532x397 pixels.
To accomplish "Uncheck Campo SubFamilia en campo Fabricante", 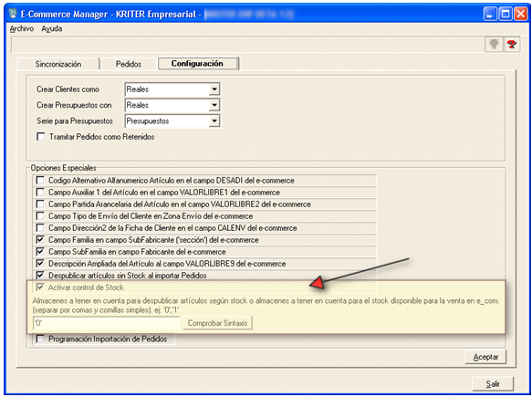I will click(x=40, y=252).
